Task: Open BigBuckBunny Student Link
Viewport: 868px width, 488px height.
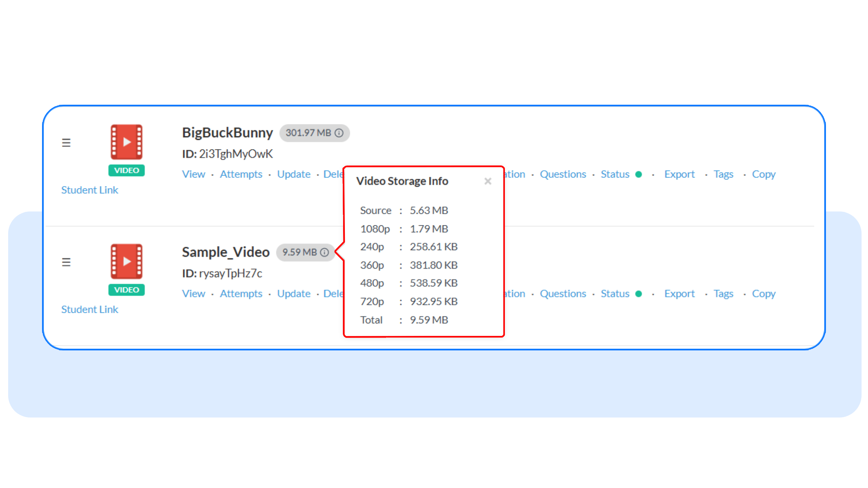Action: coord(90,190)
